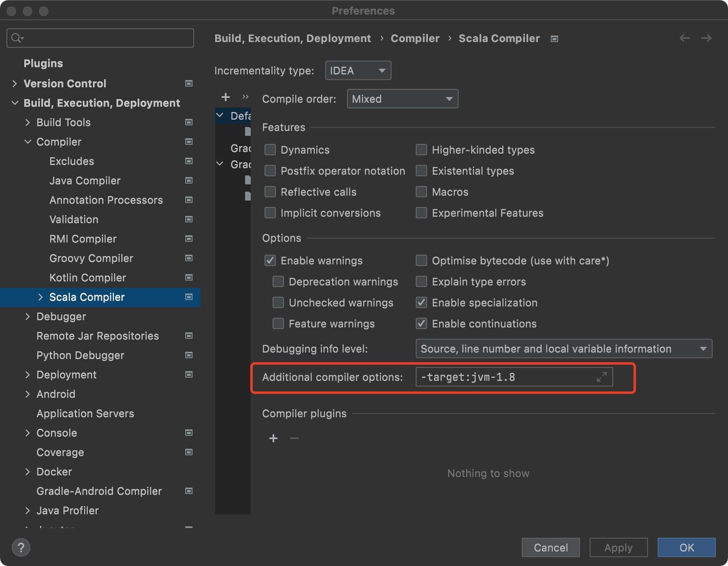Click the search magnifier icon
The height and width of the screenshot is (566, 728).
17,38
